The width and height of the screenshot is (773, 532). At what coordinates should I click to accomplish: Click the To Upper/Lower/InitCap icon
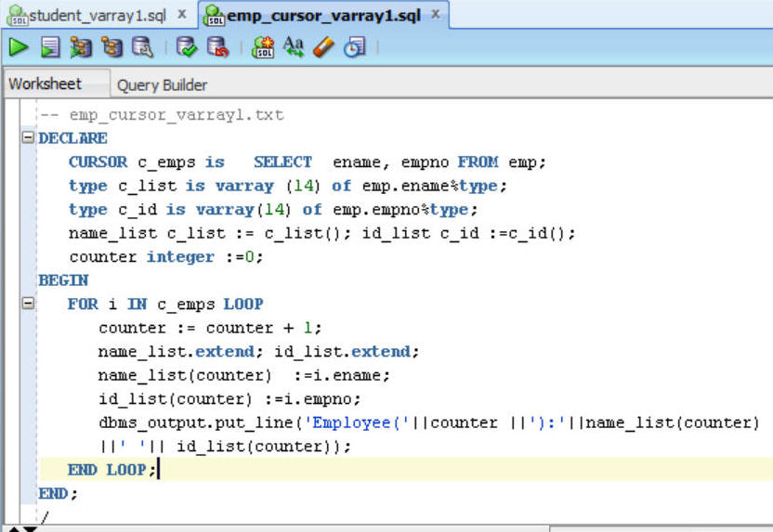(x=294, y=47)
